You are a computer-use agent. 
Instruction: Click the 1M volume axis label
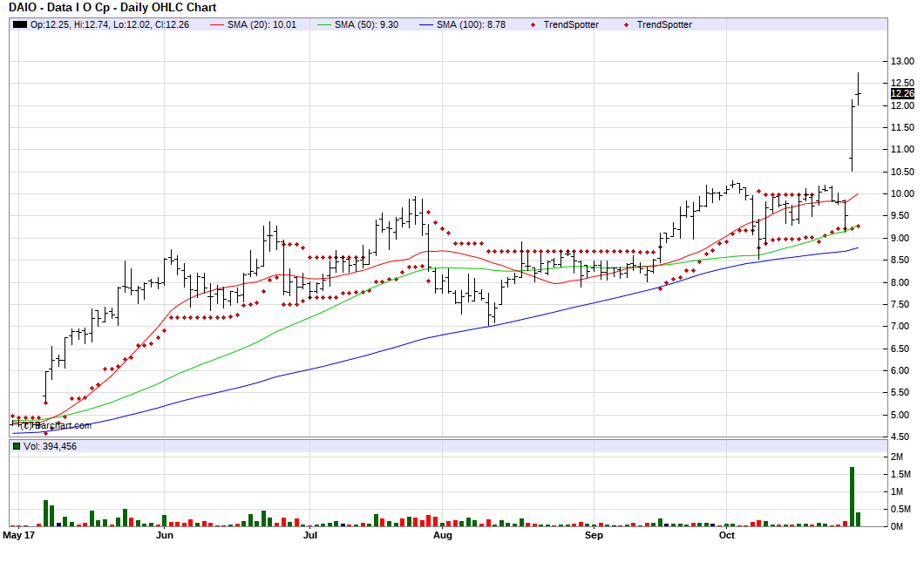coord(897,492)
